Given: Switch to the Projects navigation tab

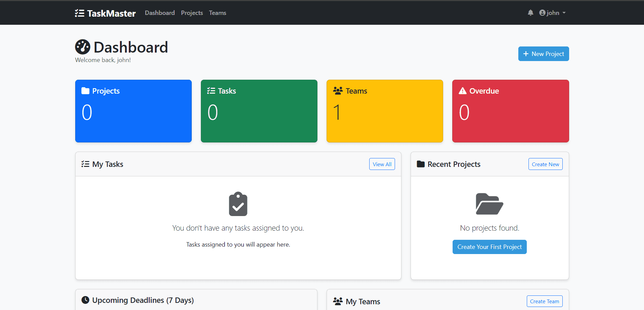Looking at the screenshot, I should [x=192, y=13].
